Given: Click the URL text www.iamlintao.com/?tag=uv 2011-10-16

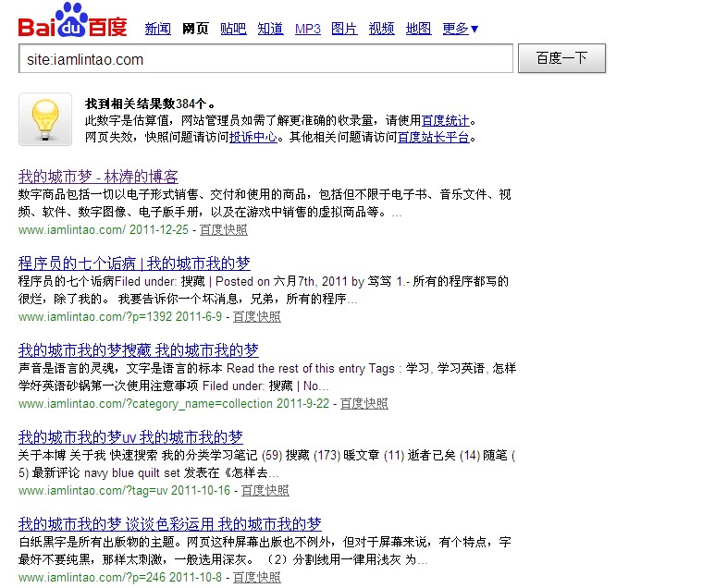Looking at the screenshot, I should coord(124,490).
